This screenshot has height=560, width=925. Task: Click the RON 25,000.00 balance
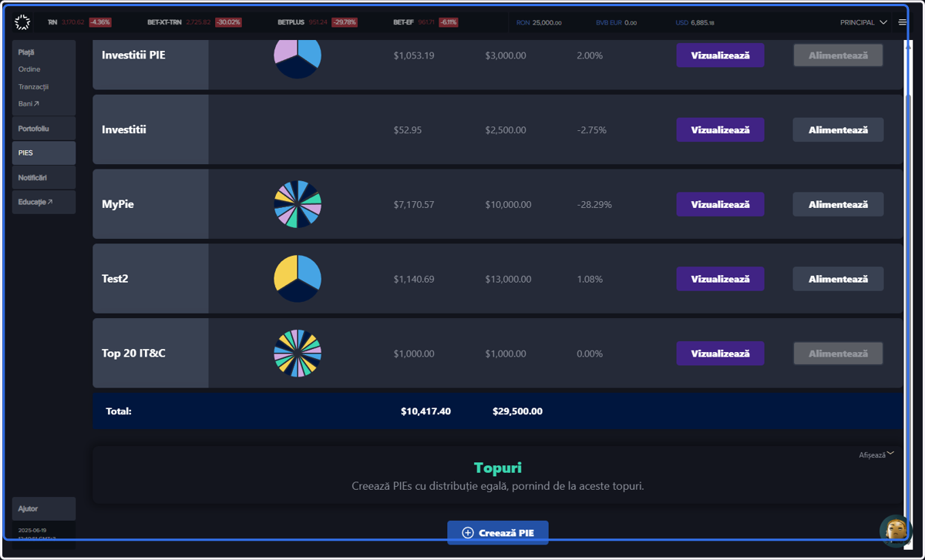click(539, 22)
